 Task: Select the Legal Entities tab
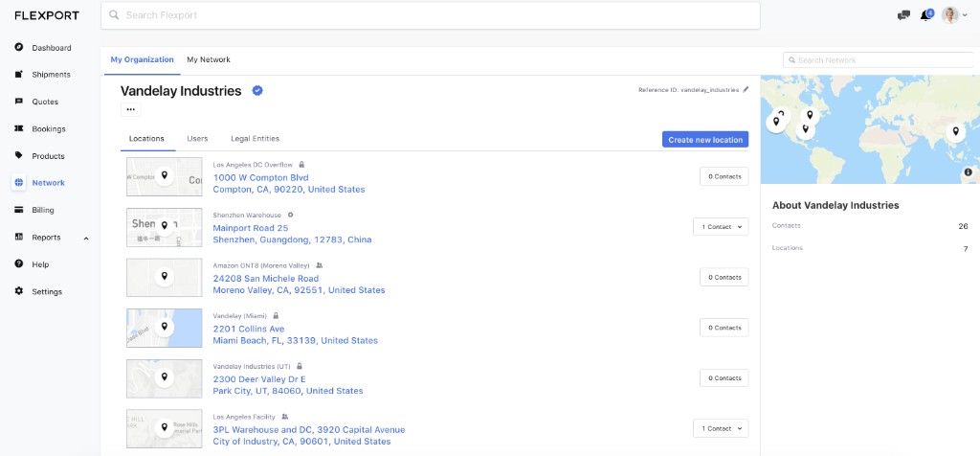pos(255,139)
